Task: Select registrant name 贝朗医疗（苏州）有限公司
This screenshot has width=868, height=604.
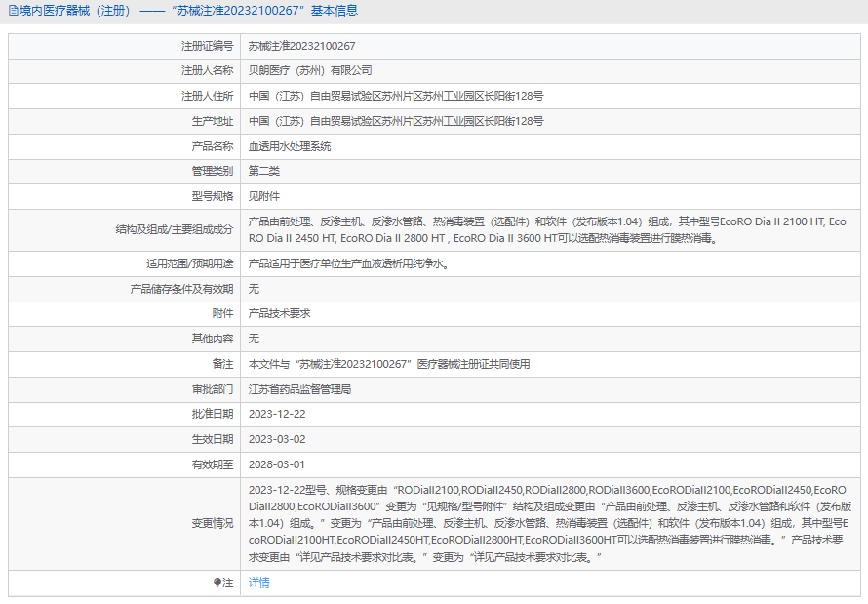Action: pos(310,70)
